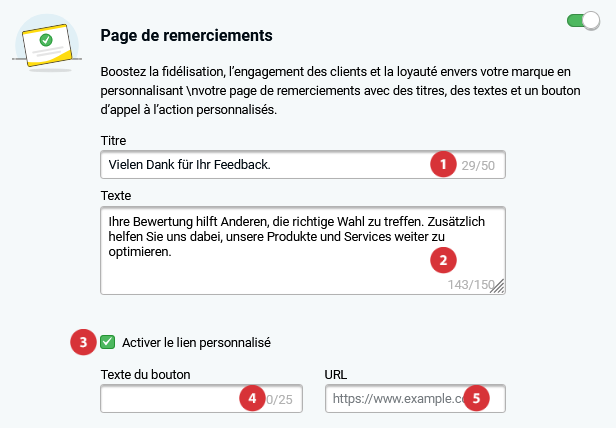The height and width of the screenshot is (428, 616).
Task: Click the URL label above the field
Action: (x=336, y=375)
